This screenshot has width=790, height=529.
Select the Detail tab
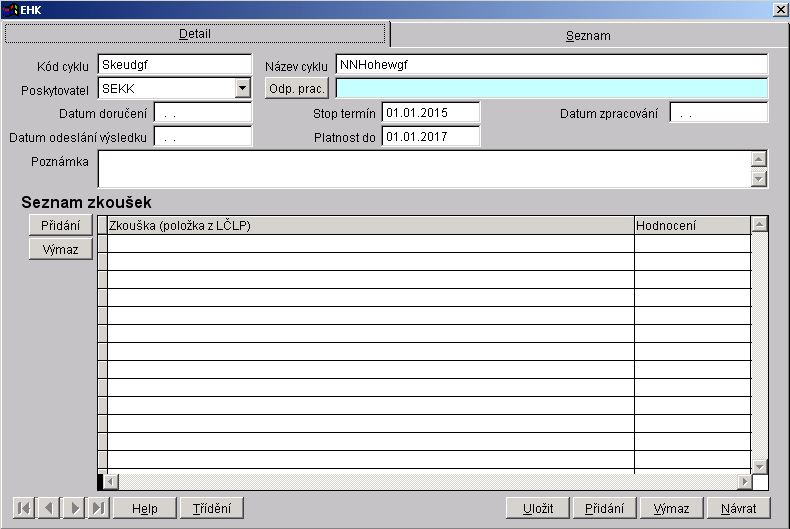click(195, 34)
